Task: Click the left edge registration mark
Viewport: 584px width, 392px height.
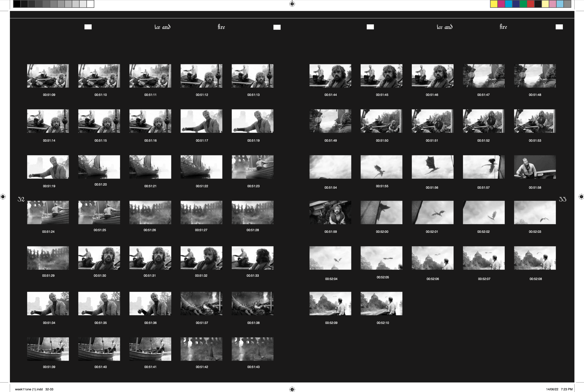Action: (x=3, y=197)
